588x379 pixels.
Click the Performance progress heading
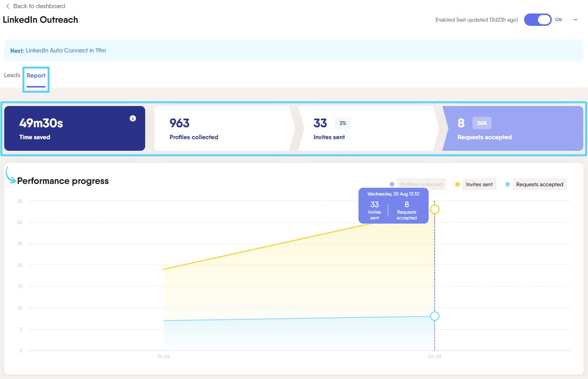(63, 181)
